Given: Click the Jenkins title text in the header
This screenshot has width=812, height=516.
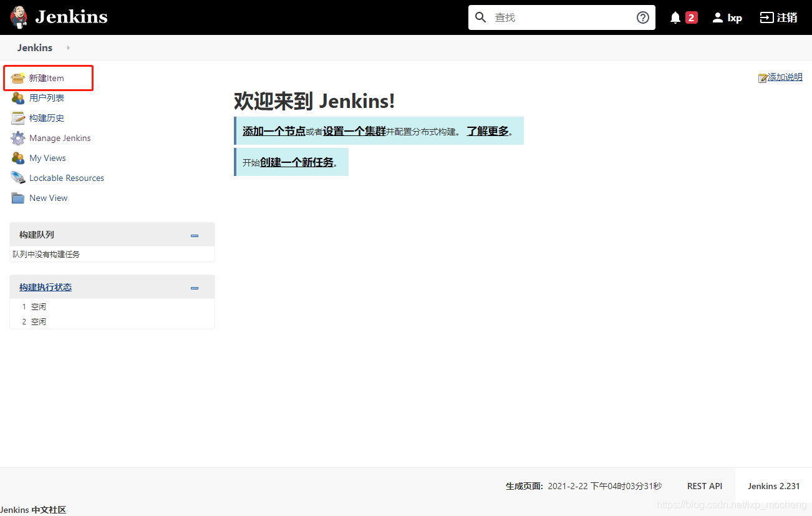Looking at the screenshot, I should tap(71, 17).
